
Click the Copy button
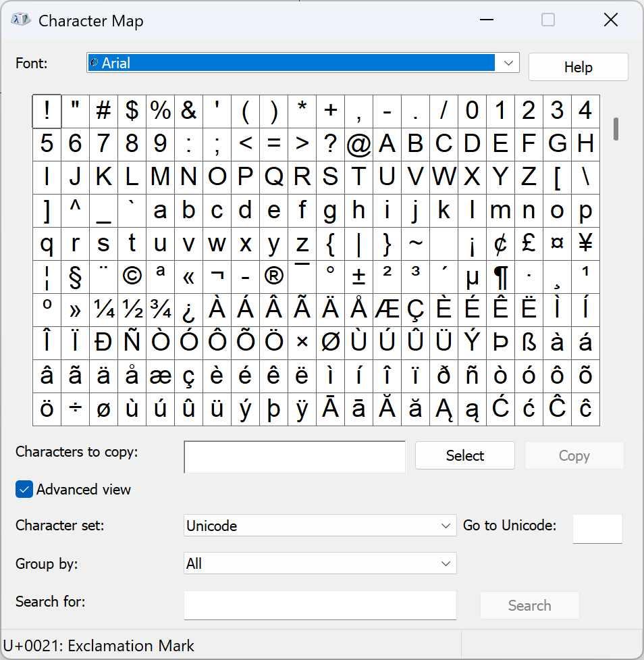click(574, 455)
